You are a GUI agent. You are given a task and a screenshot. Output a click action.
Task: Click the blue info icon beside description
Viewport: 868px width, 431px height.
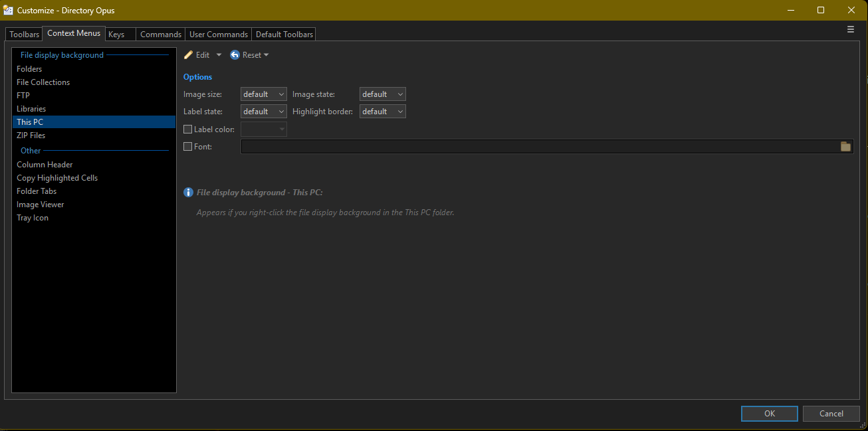point(189,193)
